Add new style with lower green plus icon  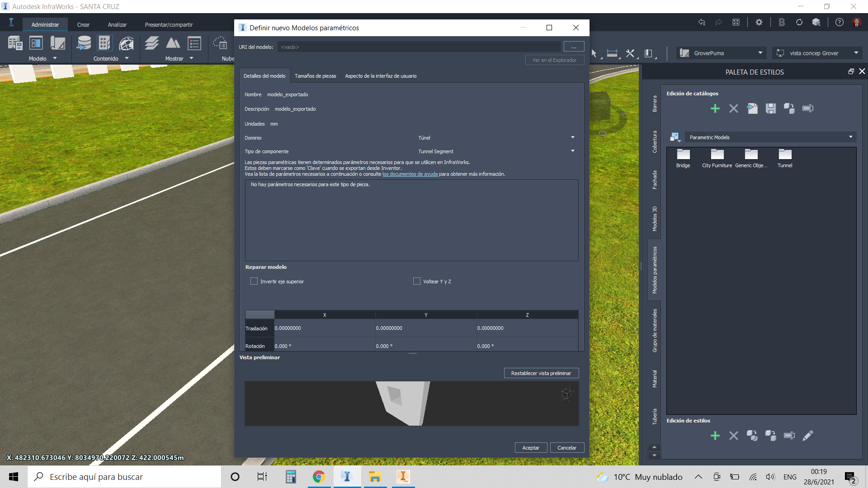coord(715,436)
